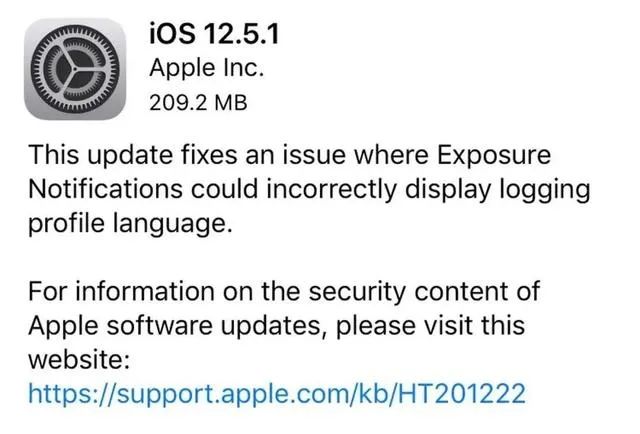Tap the Settings gear icon for the update

(75, 69)
